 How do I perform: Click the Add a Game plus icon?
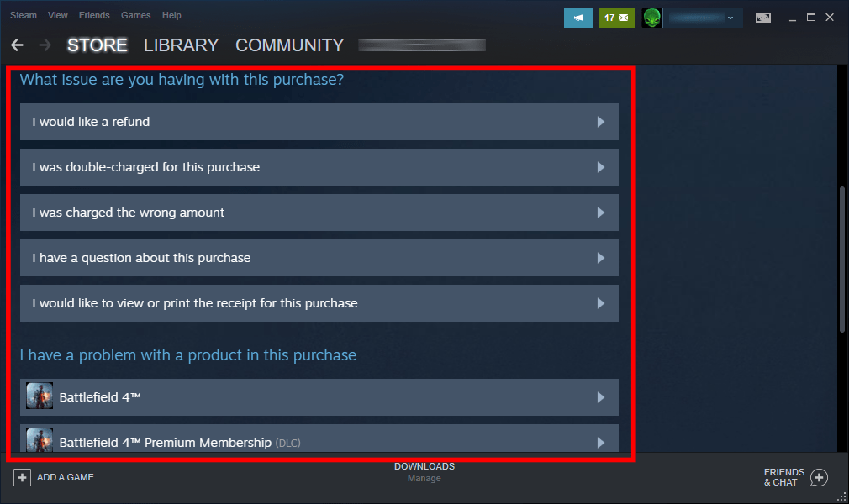(x=23, y=477)
